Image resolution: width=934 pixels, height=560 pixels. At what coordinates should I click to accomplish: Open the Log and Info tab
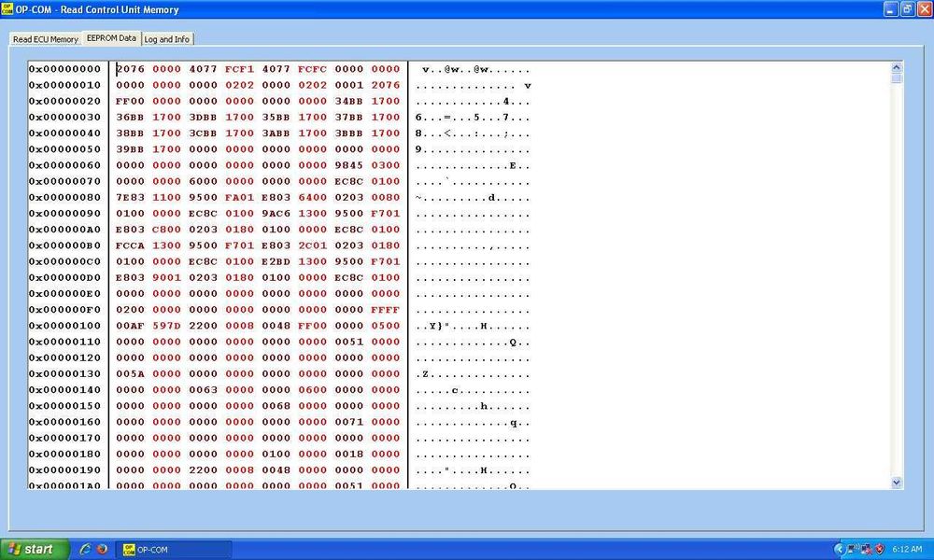[167, 38]
